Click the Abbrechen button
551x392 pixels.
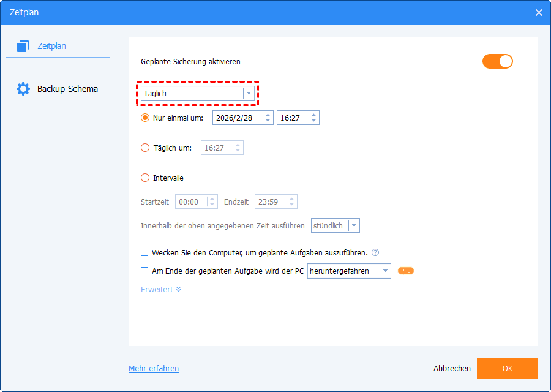(452, 369)
